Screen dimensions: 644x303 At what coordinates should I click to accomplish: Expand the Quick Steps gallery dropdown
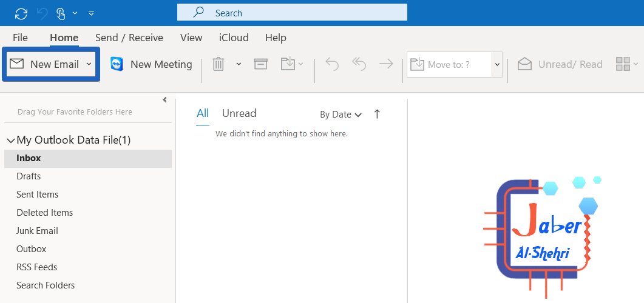coord(497,64)
